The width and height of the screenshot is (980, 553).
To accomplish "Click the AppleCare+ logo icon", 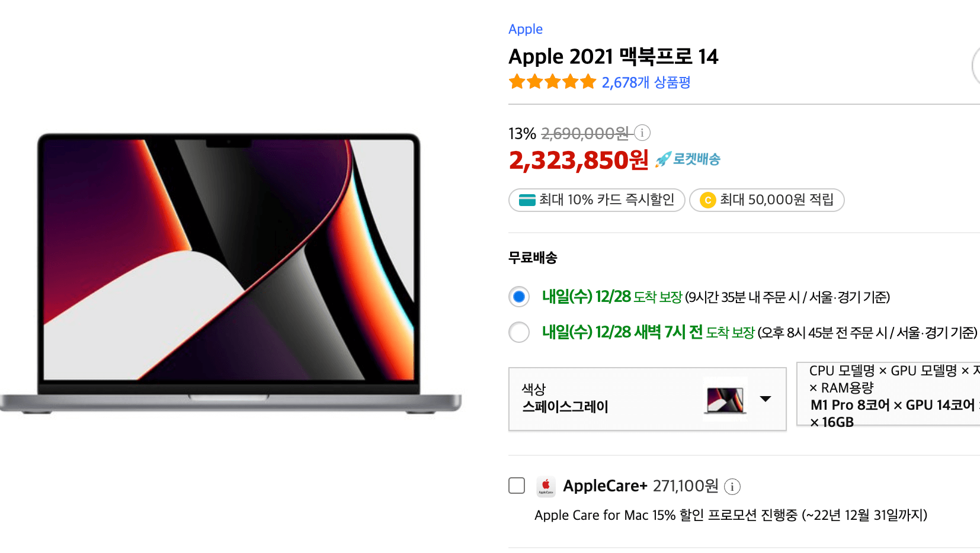I will (546, 486).
